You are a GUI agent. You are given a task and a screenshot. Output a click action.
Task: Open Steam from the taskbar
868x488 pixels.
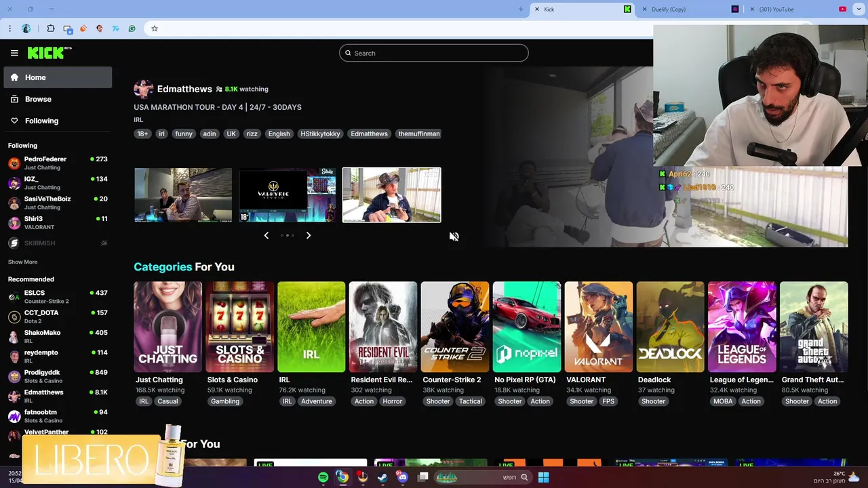(x=382, y=477)
